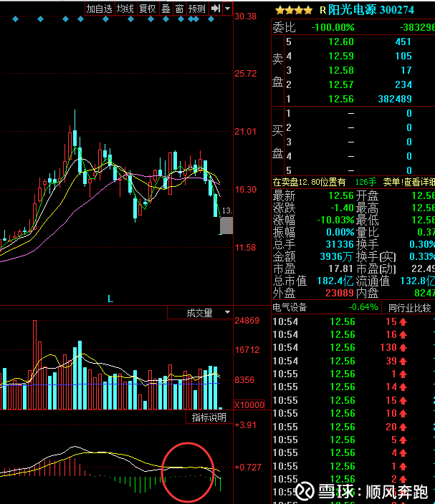The height and width of the screenshot is (504, 435).
Task: Select sell level 5 price 12.60
Action: 341,42
